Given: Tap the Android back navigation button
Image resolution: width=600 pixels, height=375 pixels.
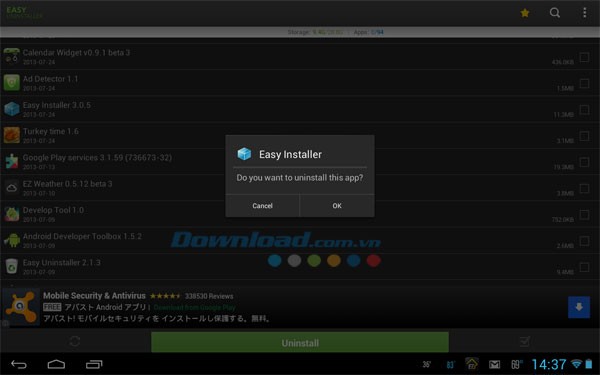Looking at the screenshot, I should pyautogui.click(x=18, y=364).
